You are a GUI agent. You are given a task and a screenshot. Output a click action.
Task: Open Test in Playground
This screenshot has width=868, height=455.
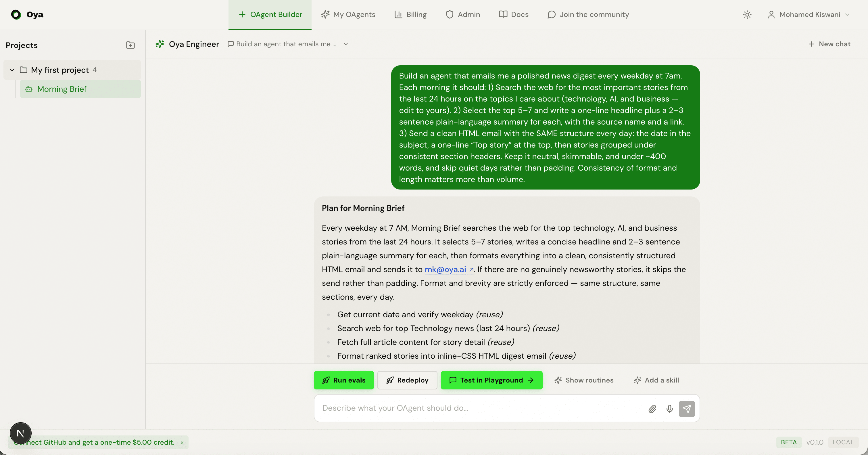point(491,380)
